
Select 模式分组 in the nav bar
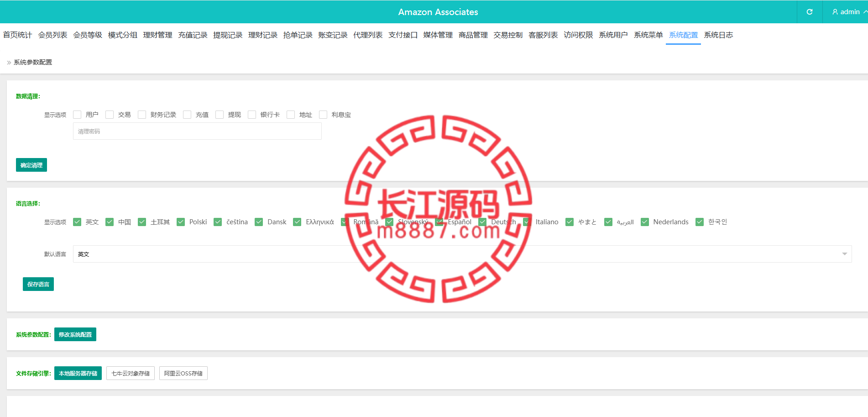(122, 35)
